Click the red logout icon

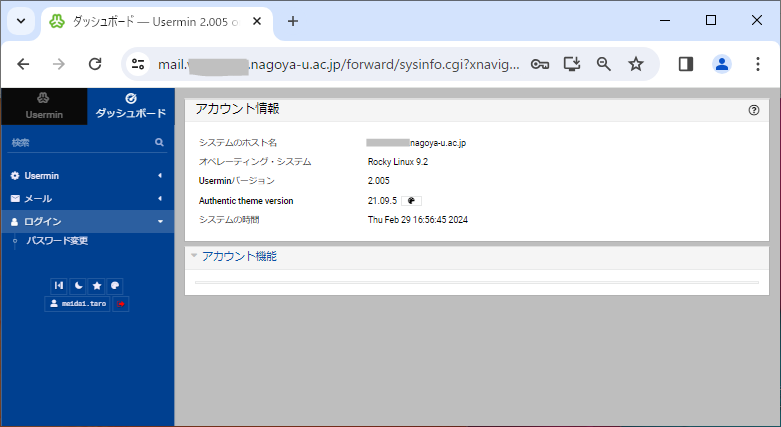pyautogui.click(x=121, y=303)
